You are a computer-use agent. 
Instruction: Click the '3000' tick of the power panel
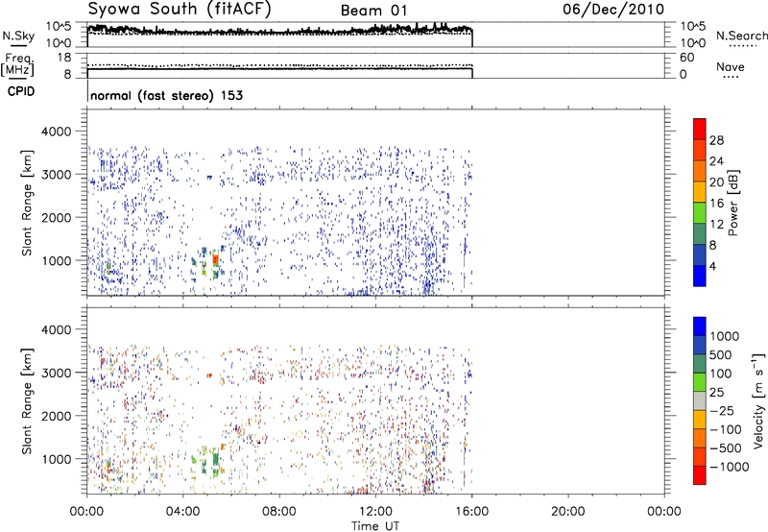(57, 175)
